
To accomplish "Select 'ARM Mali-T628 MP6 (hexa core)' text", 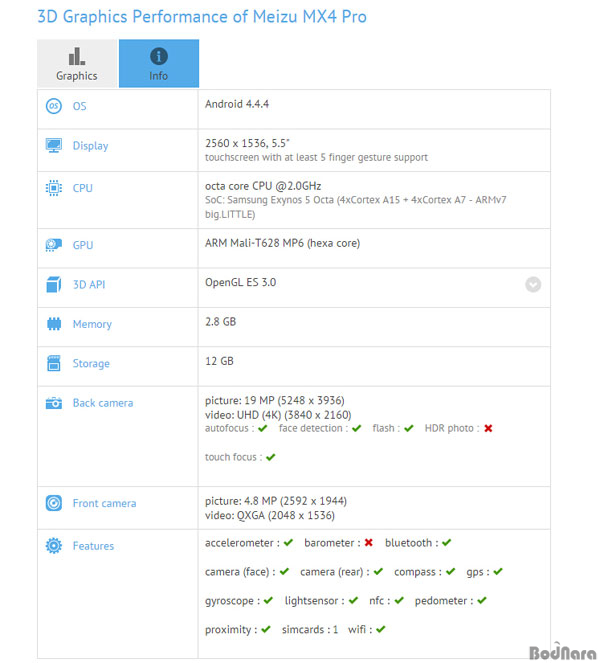I will click(x=282, y=243).
